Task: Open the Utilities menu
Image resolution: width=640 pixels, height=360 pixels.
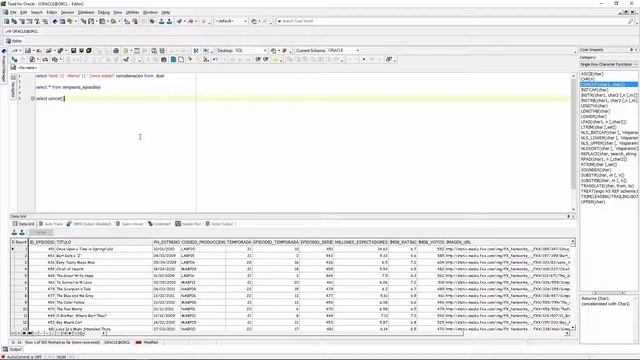Action: click(x=132, y=12)
